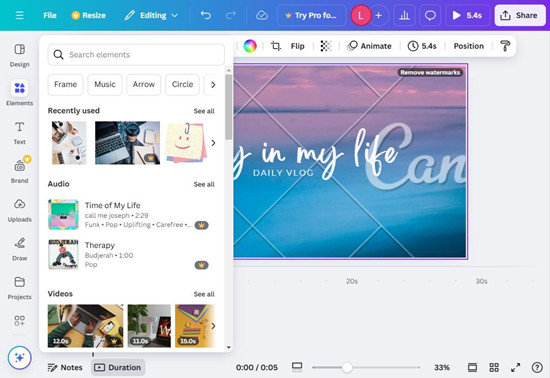Viewport: 550px width, 378px height.
Task: Switch to grid view icon
Action: tap(494, 367)
